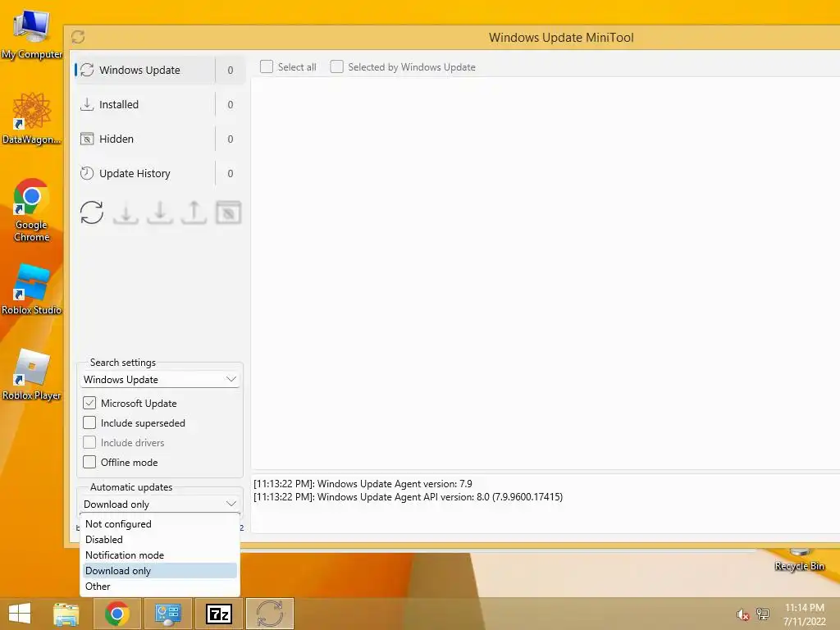Check for updates with the large refresh button
The image size is (840, 630).
(x=92, y=212)
